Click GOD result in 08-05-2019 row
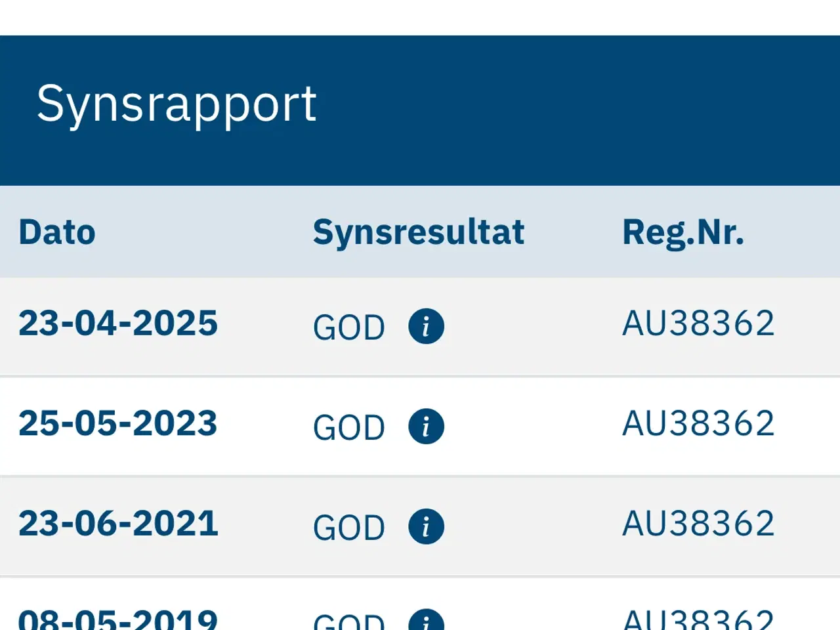The image size is (840, 630). tap(348, 622)
